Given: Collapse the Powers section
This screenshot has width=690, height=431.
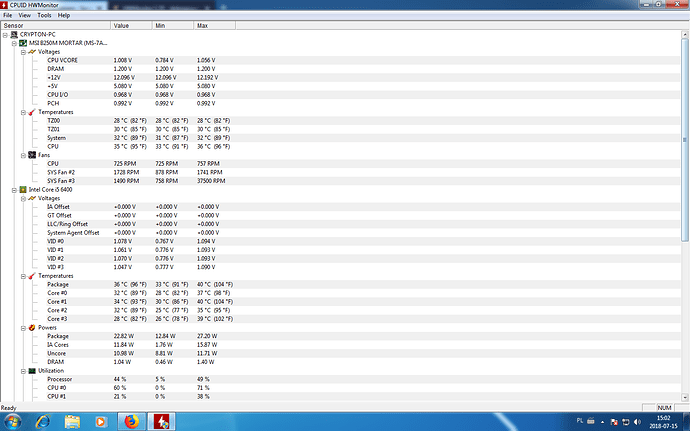Looking at the screenshot, I should point(23,326).
